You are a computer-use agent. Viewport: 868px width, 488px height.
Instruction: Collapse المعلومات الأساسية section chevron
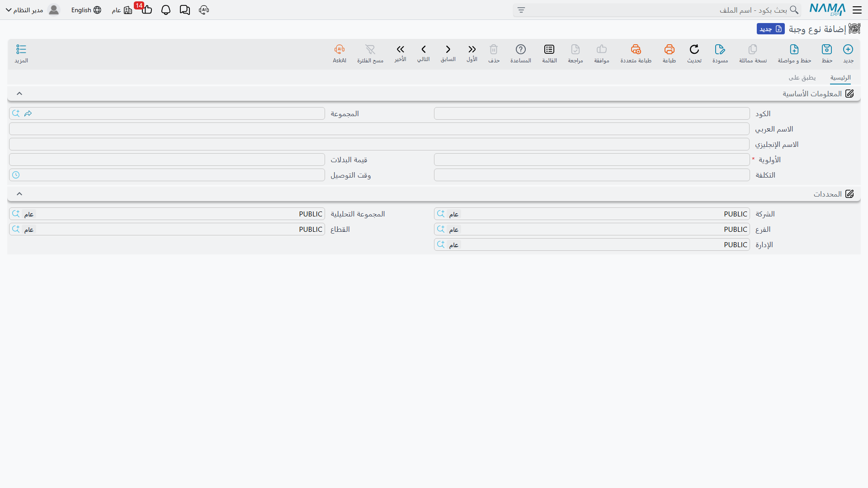(19, 94)
